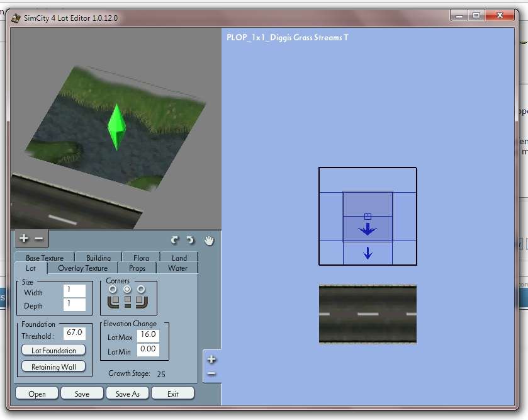Select the right corner radio button
This screenshot has height=420, width=528.
pos(141,289)
